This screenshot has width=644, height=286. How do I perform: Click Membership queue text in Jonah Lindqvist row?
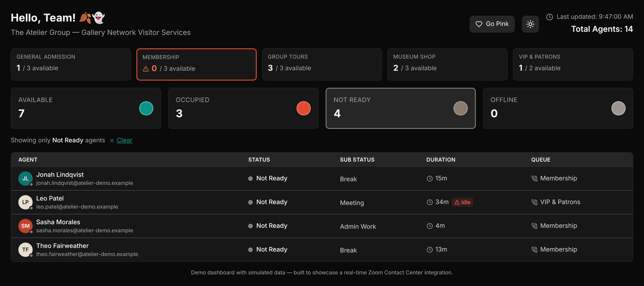[559, 178]
